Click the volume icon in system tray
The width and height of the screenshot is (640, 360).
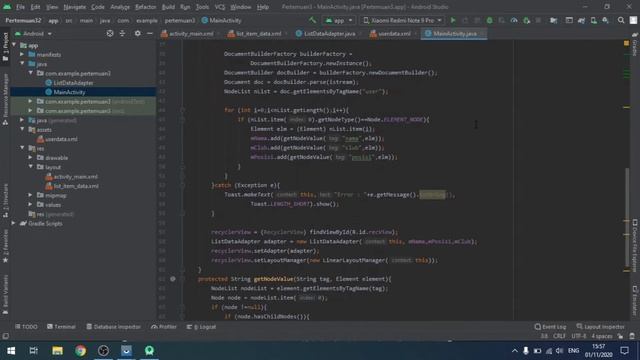click(x=560, y=351)
